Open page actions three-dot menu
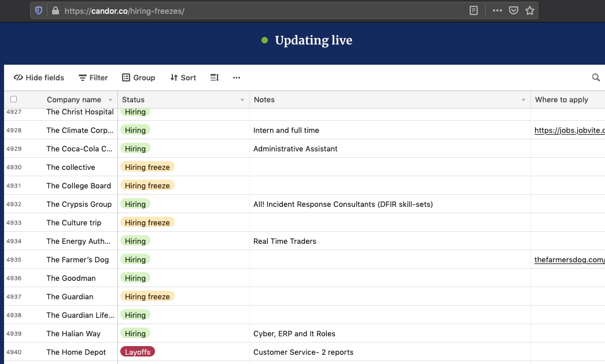605x364 pixels. tap(497, 11)
